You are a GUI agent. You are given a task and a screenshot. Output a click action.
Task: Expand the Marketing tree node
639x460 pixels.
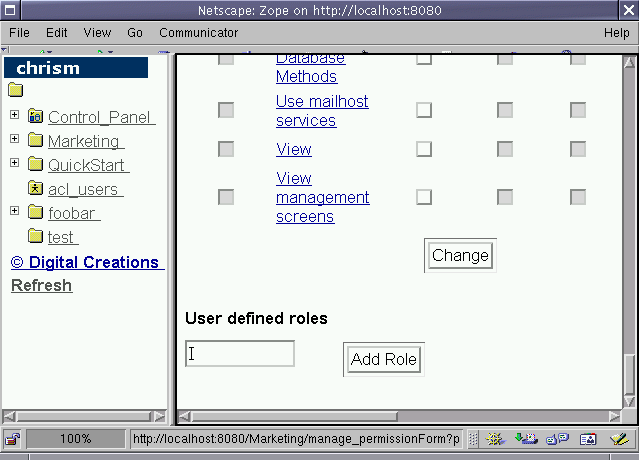[x=15, y=139]
